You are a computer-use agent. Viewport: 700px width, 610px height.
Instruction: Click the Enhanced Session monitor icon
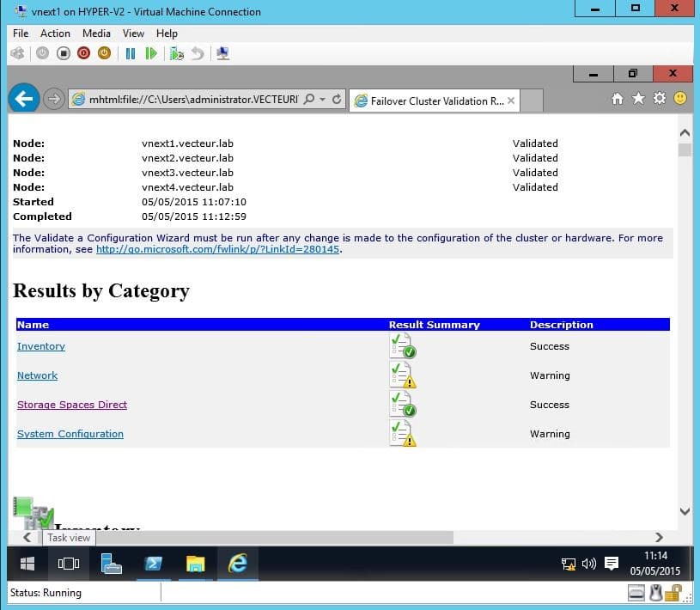point(222,53)
